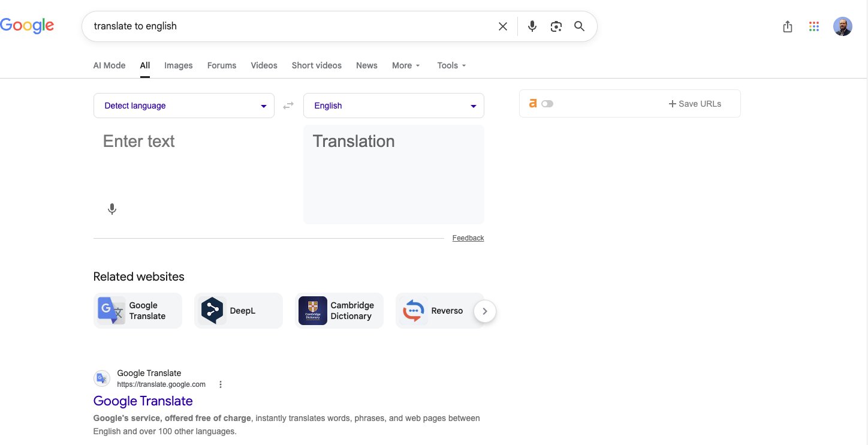Click in the search query field
This screenshot has height=445, width=868.
click(292, 26)
